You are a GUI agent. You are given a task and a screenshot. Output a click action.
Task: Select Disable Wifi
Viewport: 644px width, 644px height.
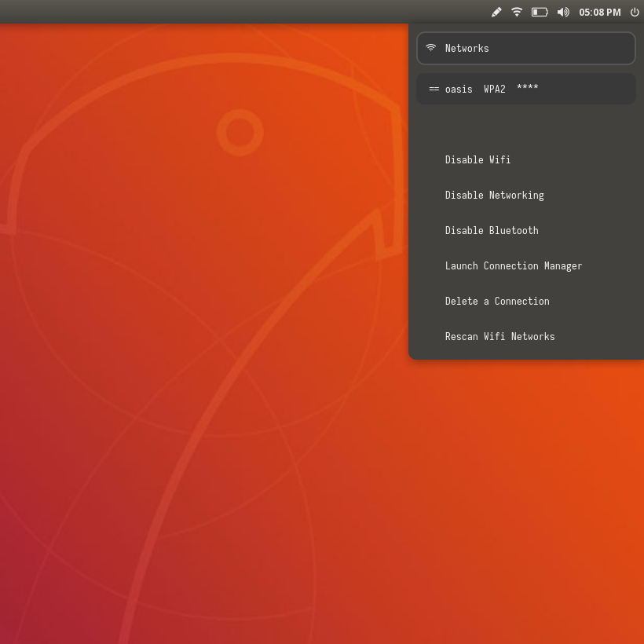[478, 159]
